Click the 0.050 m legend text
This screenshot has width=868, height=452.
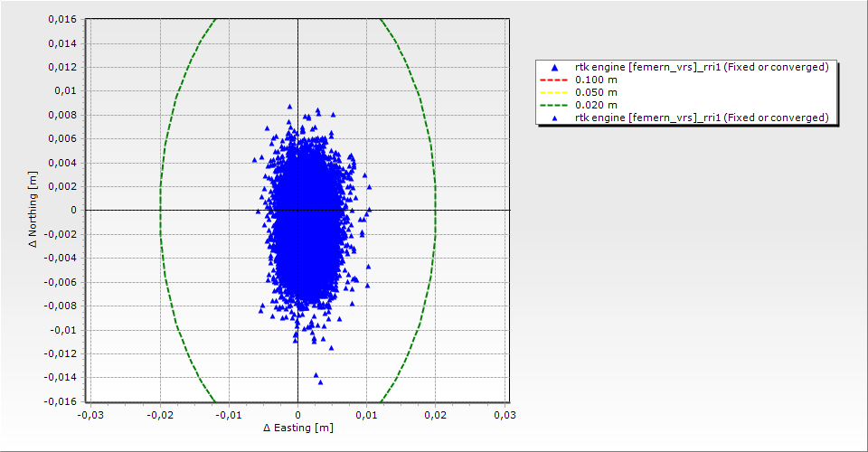coord(596,92)
